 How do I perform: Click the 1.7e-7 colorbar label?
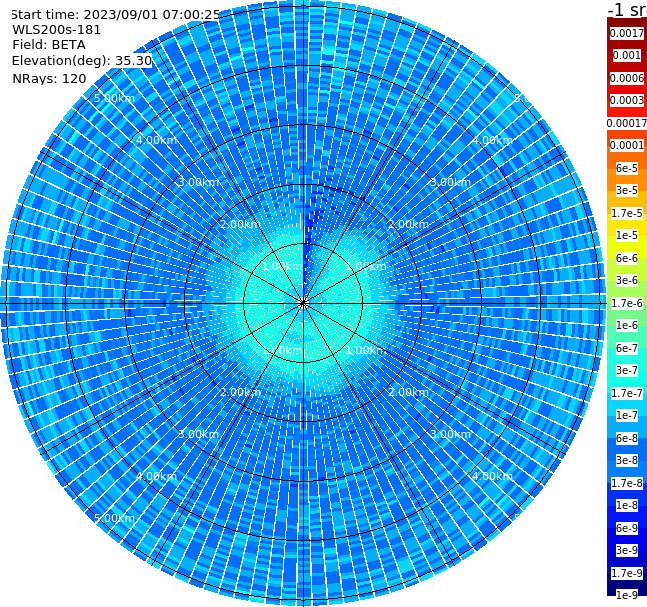pyautogui.click(x=627, y=393)
